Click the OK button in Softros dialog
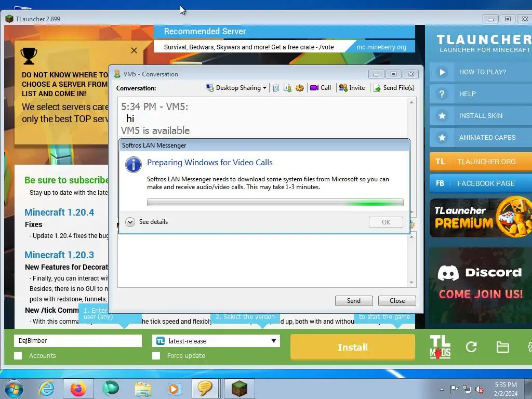The width and height of the screenshot is (532, 399). pyautogui.click(x=386, y=222)
